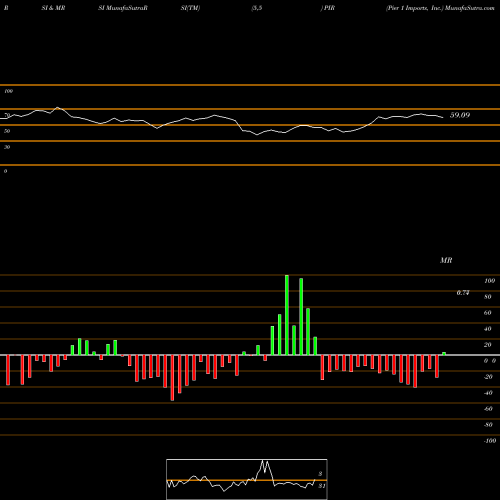Click the '(5,5' parameter text in header
The image size is (500, 500).
[x=257, y=8]
